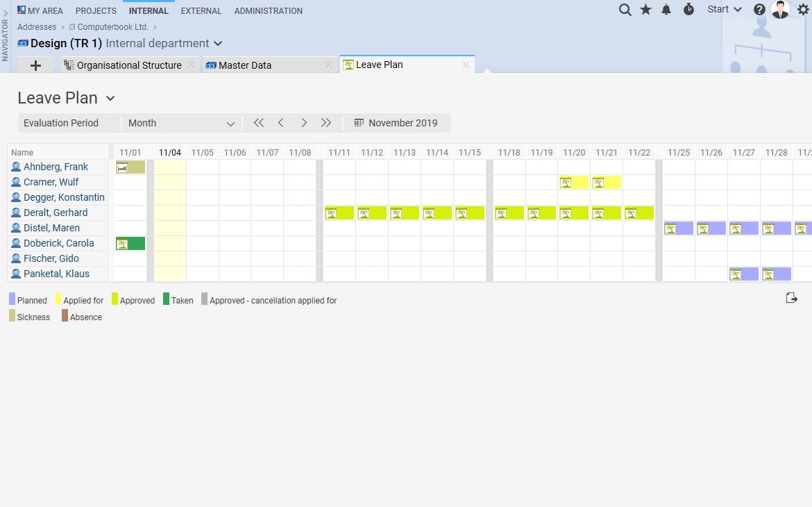812x507 pixels.
Task: Select Ahnberg's sickness entry on 11/01
Action: 130,167
